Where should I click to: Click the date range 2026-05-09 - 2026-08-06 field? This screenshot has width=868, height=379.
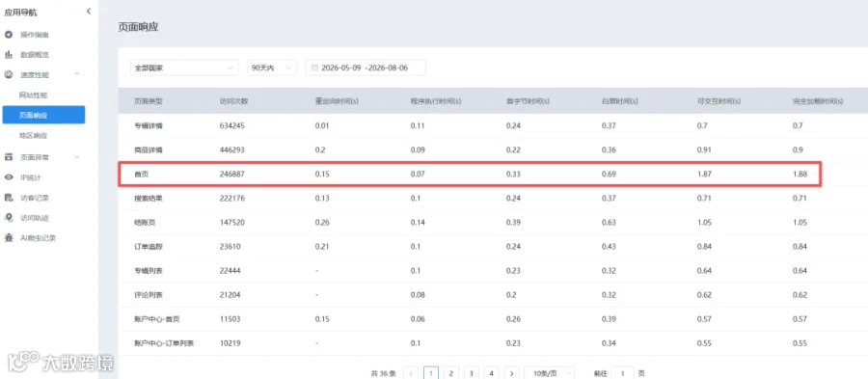[366, 68]
